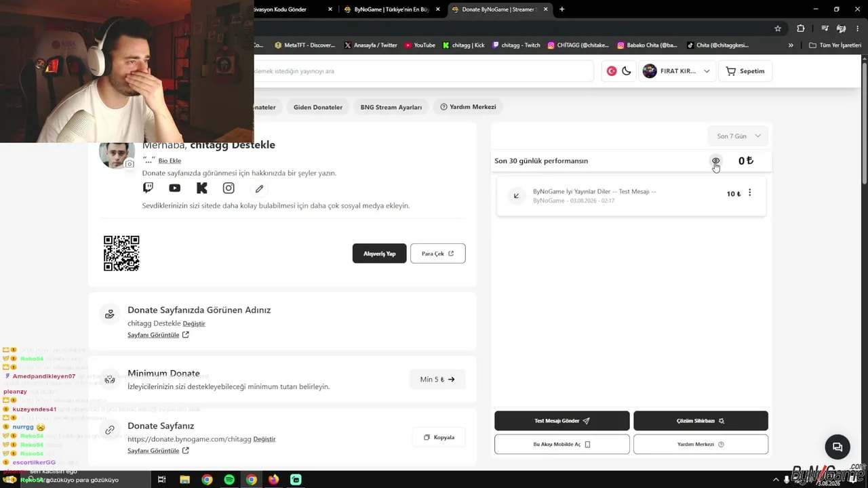Bookmark this page with the star icon
Image resolution: width=868 pixels, height=488 pixels.
coord(778,28)
